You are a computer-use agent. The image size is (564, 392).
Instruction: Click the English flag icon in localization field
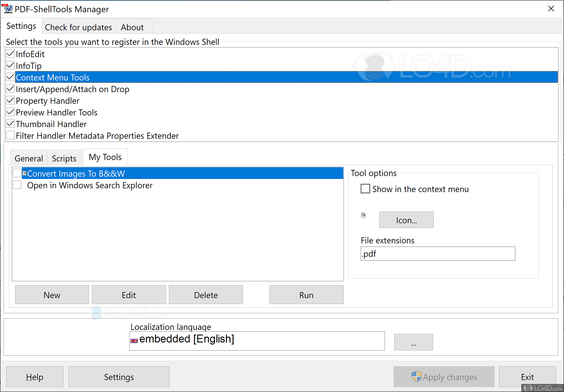134,340
